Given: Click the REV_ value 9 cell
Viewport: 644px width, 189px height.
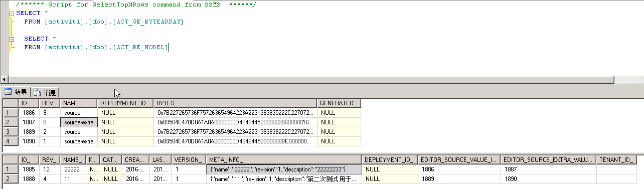Looking at the screenshot, I should point(50,113).
